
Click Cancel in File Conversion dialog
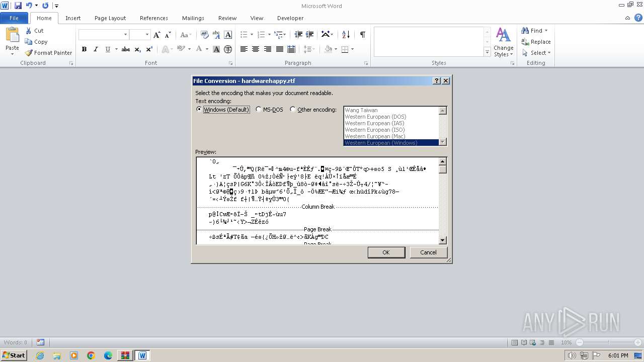428,252
